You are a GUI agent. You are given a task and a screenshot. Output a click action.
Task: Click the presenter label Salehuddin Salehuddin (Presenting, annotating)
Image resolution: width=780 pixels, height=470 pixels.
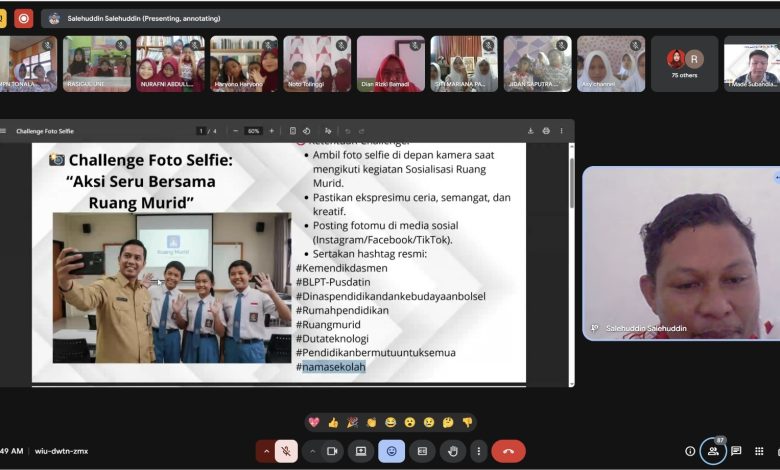144,18
